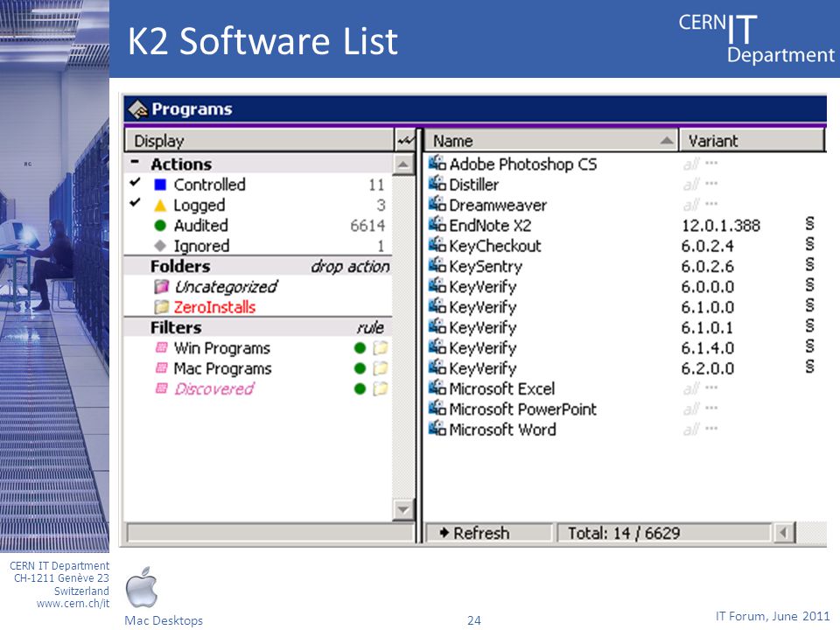Viewport: 840px width, 630px height.
Task: Click the ZeroInstalls folder icon
Action: click(x=161, y=307)
